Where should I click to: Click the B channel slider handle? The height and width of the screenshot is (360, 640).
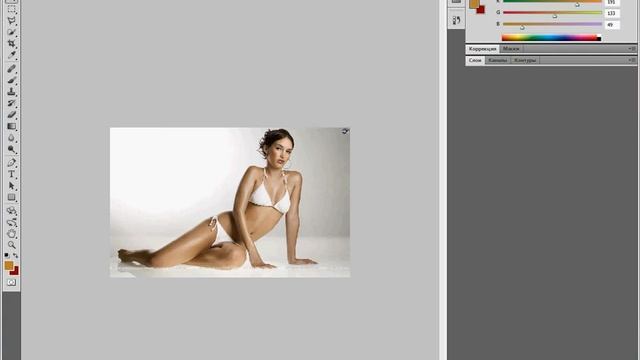coord(522,27)
